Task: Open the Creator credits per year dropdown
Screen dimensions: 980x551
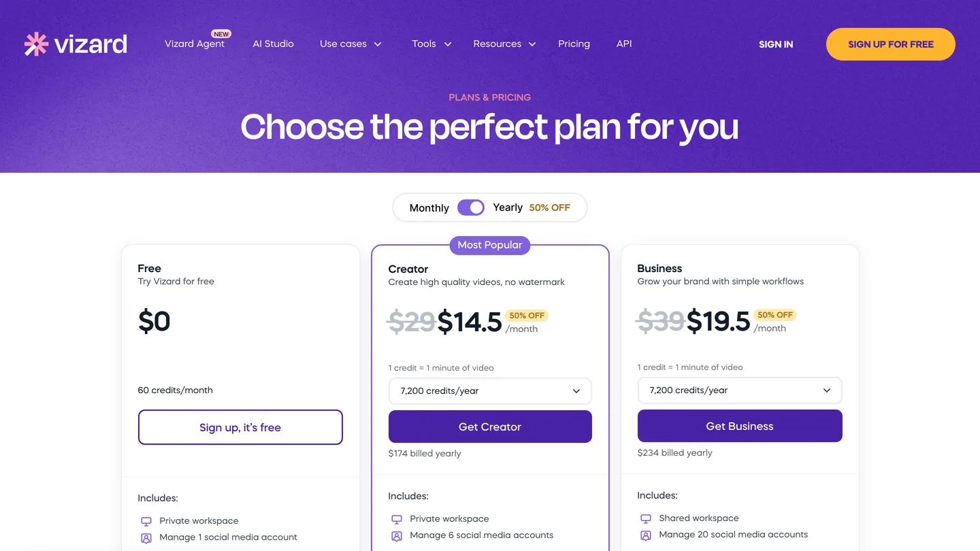Action: click(x=490, y=391)
